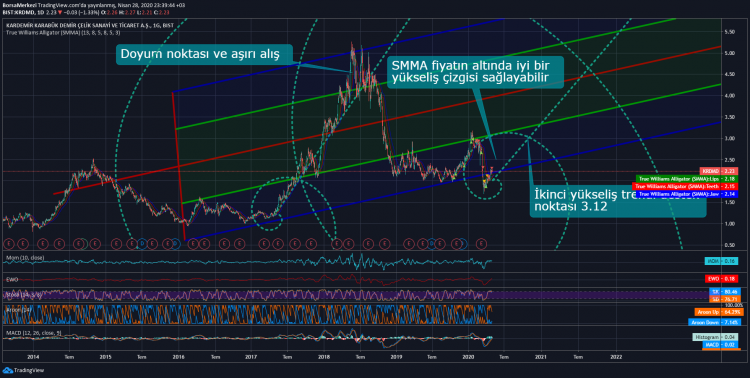Click the last earnings E marker near 2020
The width and height of the screenshot is (750, 378).
pos(482,244)
